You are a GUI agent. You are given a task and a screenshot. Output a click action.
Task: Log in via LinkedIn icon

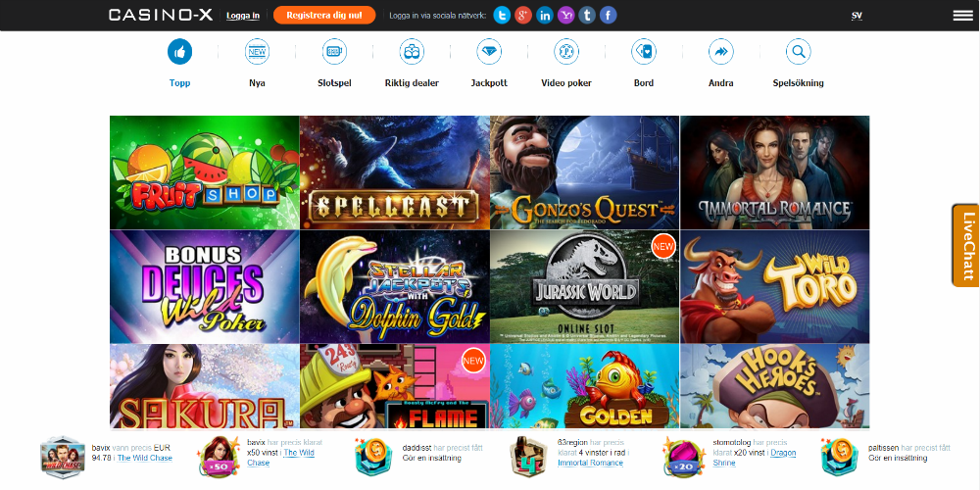544,15
